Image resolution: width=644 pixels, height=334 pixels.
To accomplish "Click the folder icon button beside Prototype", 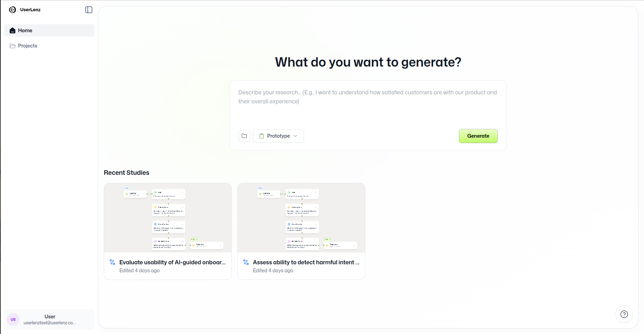I will [x=244, y=136].
